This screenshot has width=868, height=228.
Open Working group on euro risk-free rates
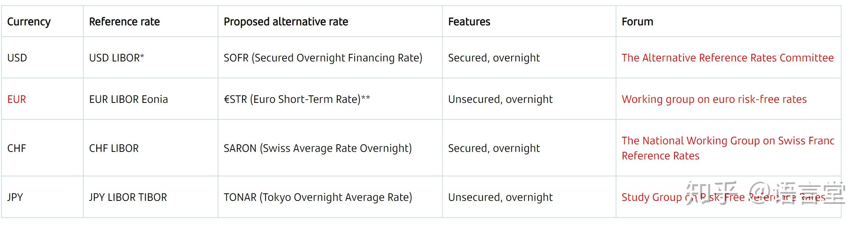pos(714,99)
